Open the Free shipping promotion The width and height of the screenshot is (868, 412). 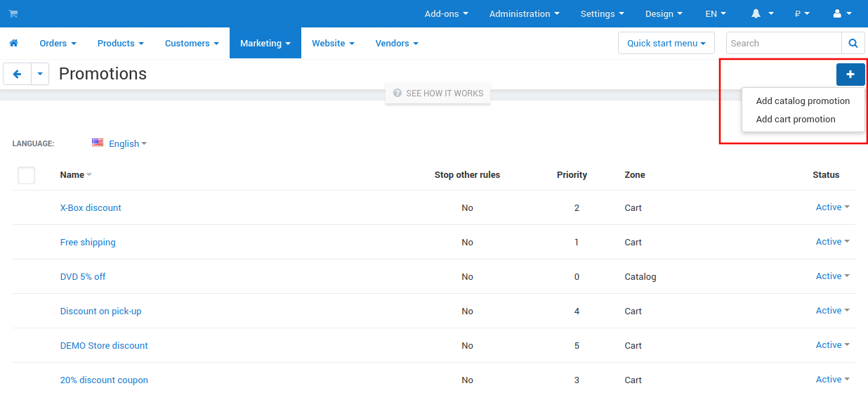point(88,243)
